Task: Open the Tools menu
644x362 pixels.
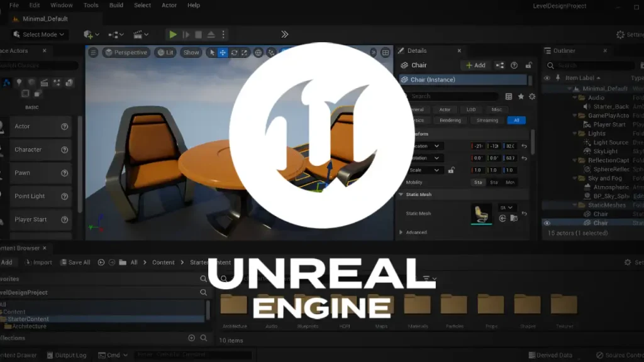Action: (x=91, y=5)
